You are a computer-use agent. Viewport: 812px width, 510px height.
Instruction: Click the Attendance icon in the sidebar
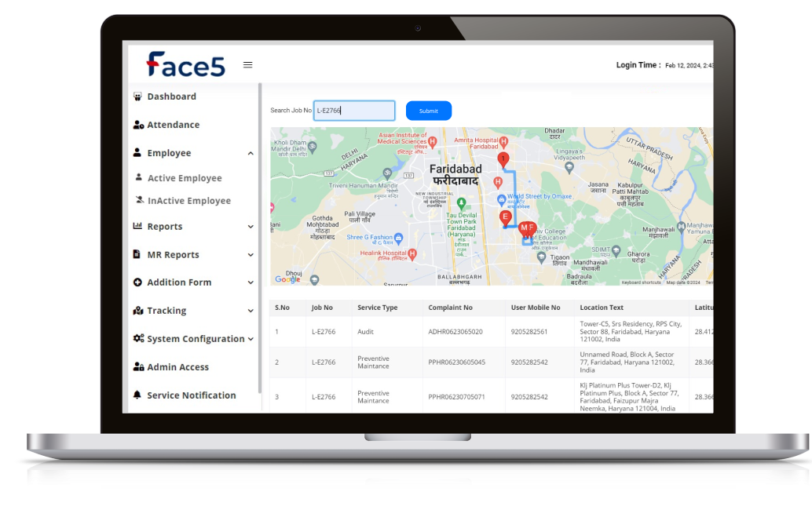(138, 125)
